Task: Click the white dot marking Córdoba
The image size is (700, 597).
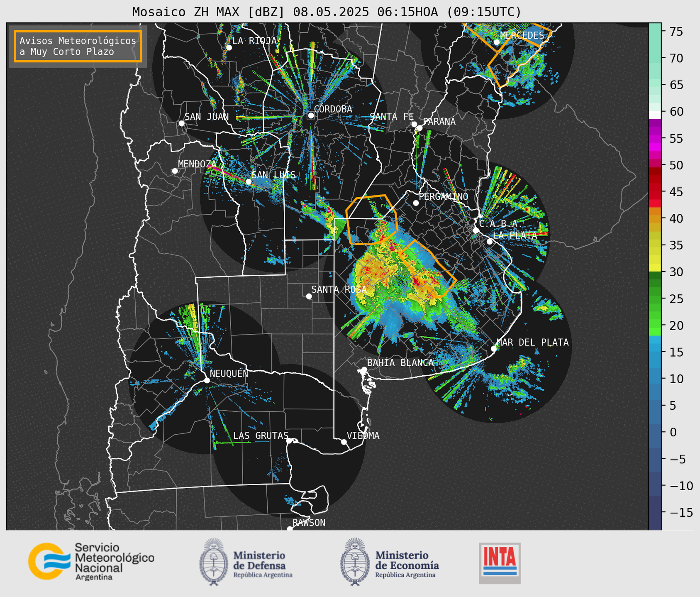Action: coord(311,115)
